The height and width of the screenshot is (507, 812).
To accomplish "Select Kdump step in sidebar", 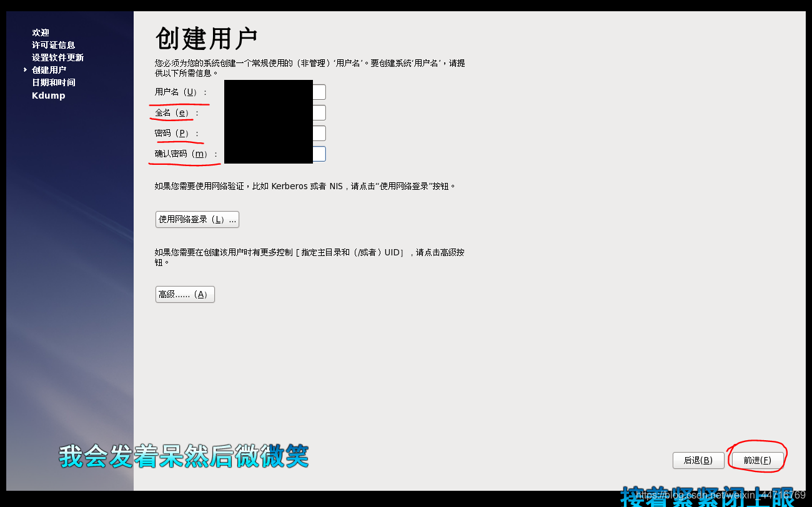I will 49,96.
